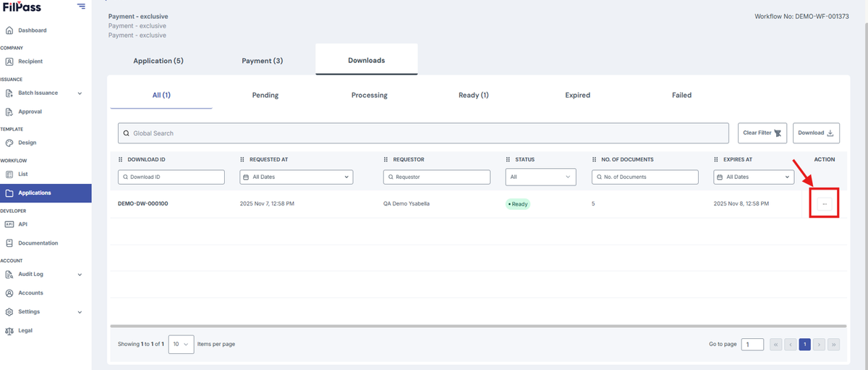Click the Applications folder icon
This screenshot has height=370, width=868.
(x=9, y=193)
